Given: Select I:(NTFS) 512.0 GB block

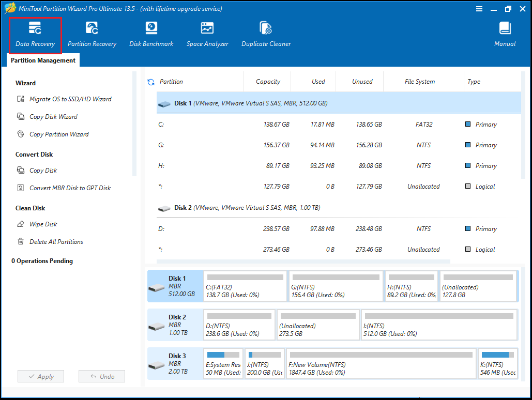Looking at the screenshot, I should [439, 325].
